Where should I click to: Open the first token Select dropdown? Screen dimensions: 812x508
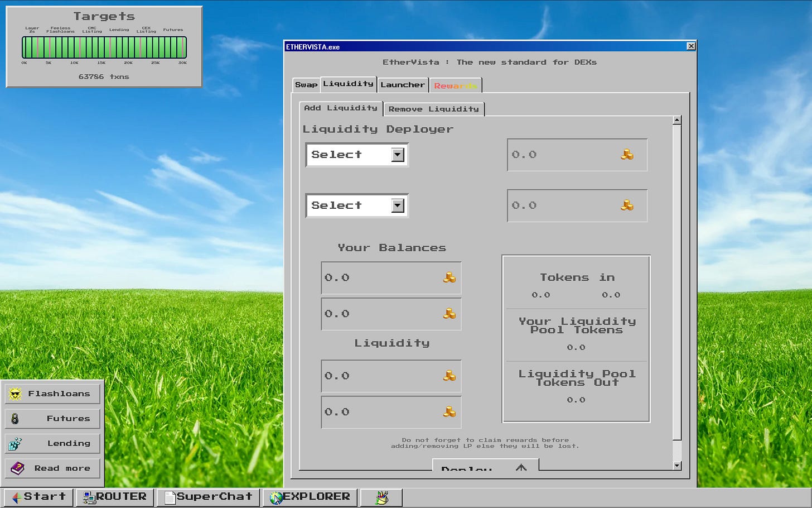click(357, 155)
